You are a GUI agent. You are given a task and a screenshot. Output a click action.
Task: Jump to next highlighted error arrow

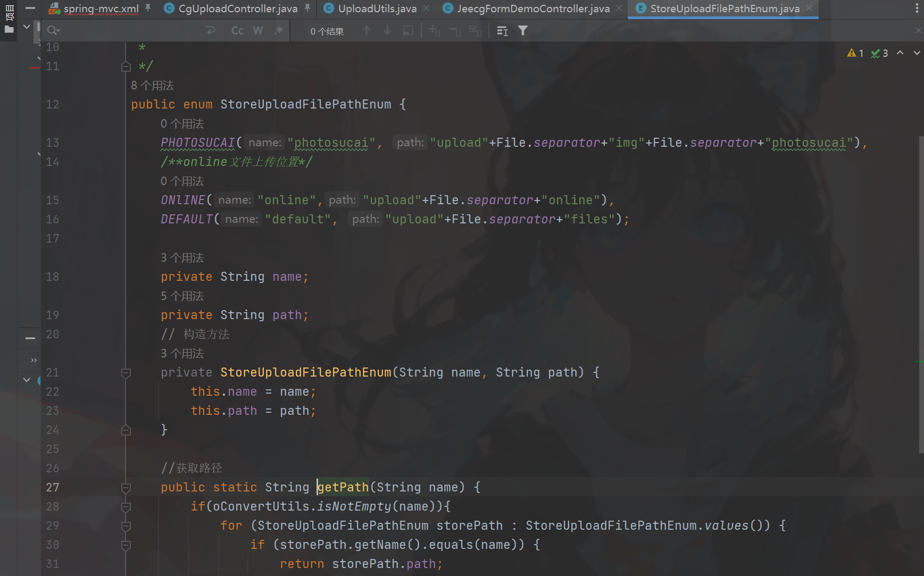tap(917, 53)
